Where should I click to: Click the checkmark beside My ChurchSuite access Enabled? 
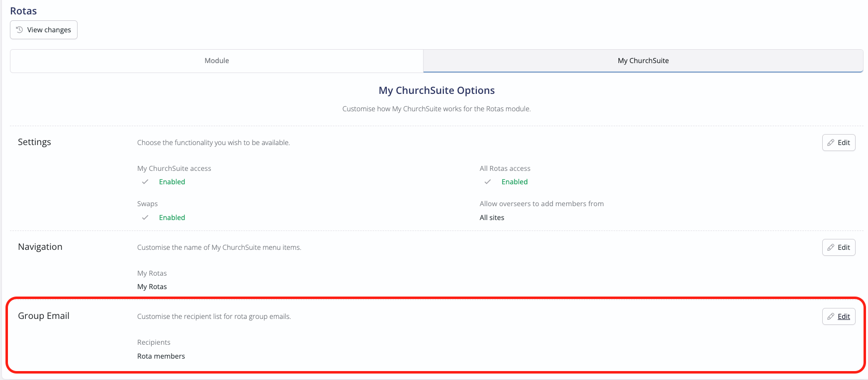pyautogui.click(x=145, y=182)
